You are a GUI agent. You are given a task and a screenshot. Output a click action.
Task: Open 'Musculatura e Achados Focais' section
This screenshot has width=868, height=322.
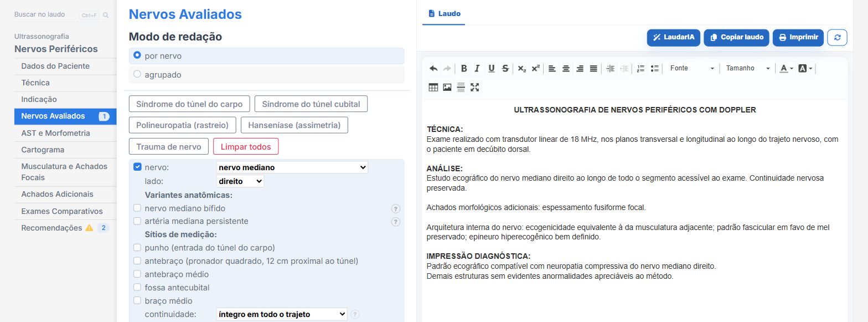tap(65, 172)
